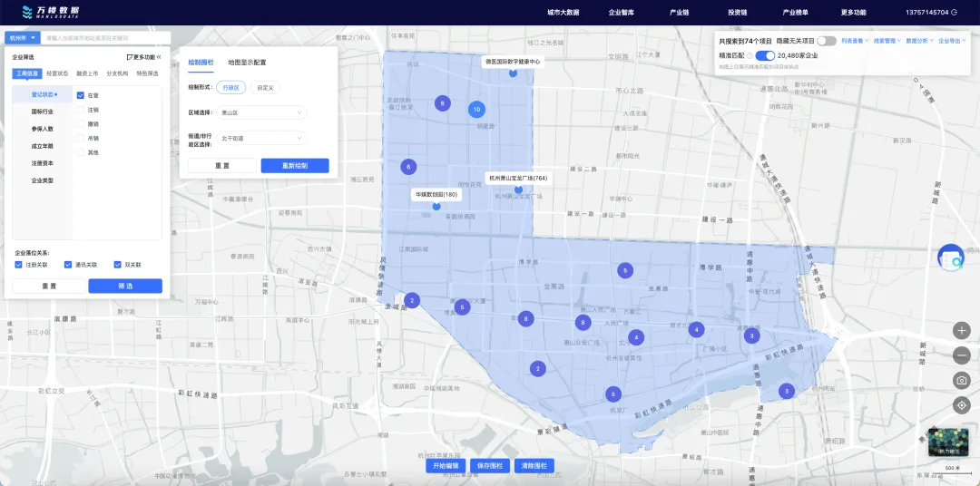Viewport: 980px width, 486px height.
Task: Toggle the 隐藏无关项目 switch
Action: (x=827, y=41)
